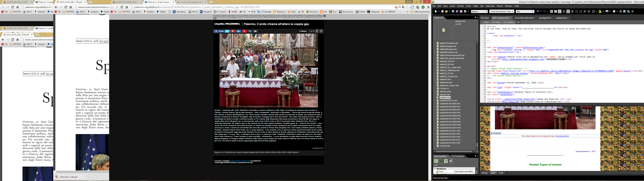Click the Save icon in Expression Web toolbar

click(x=453, y=12)
